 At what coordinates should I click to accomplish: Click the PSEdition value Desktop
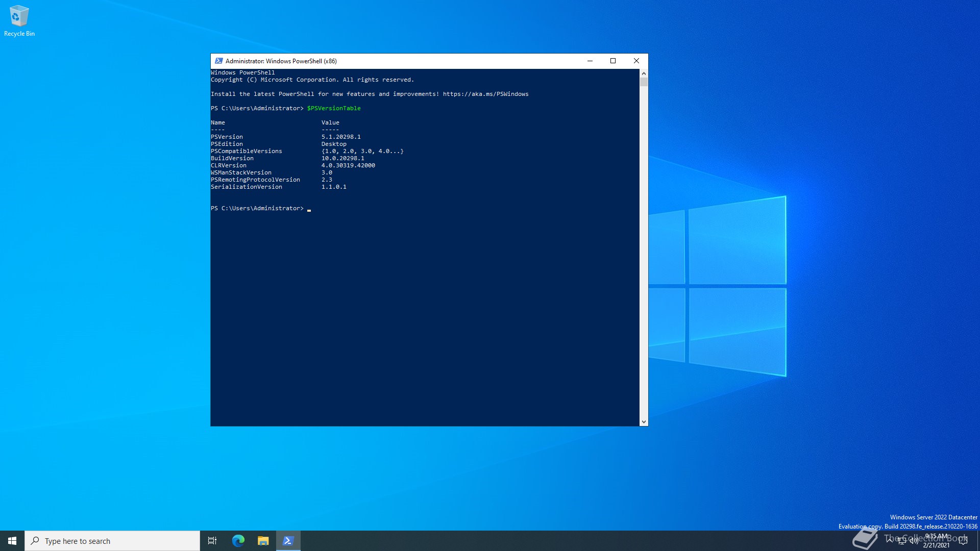(x=334, y=144)
